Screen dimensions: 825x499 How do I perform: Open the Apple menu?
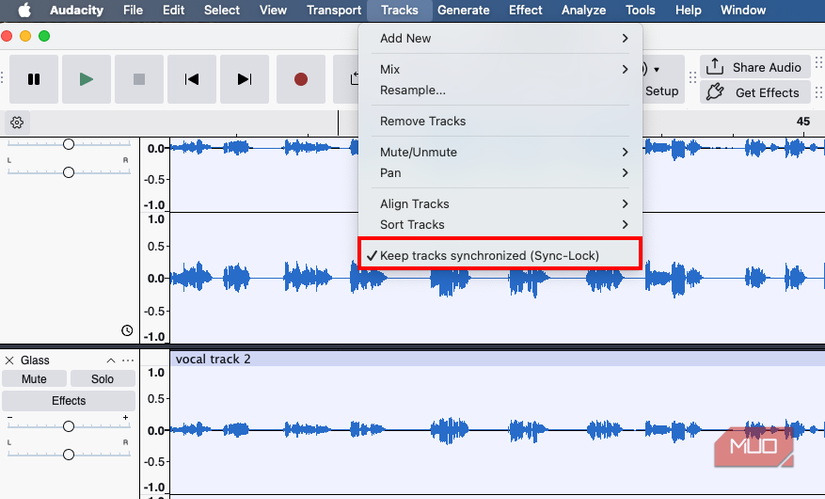coord(25,10)
